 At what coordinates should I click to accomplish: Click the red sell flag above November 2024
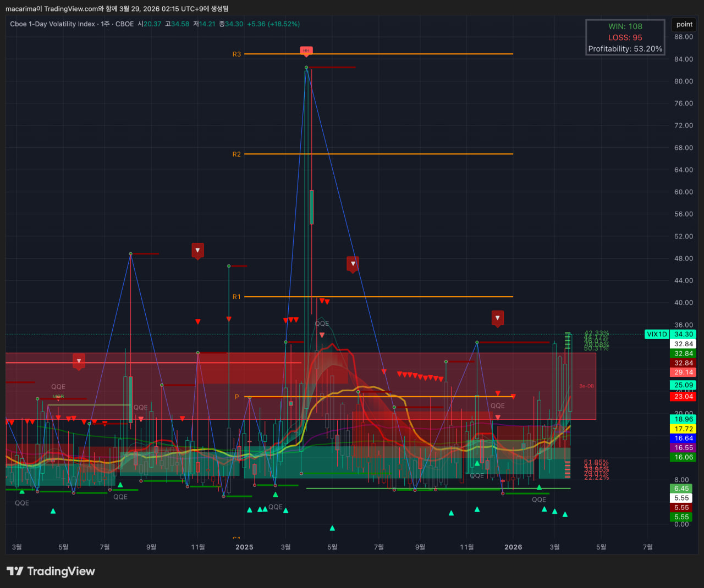[197, 250]
